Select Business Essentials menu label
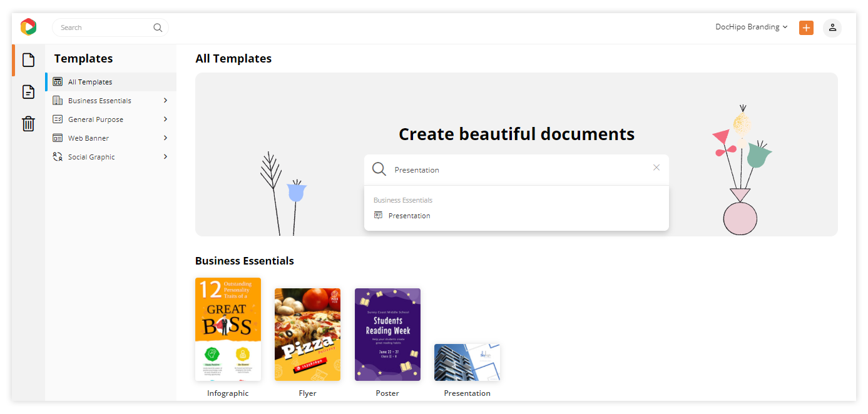Image resolution: width=868 pixels, height=414 pixels. pos(100,101)
